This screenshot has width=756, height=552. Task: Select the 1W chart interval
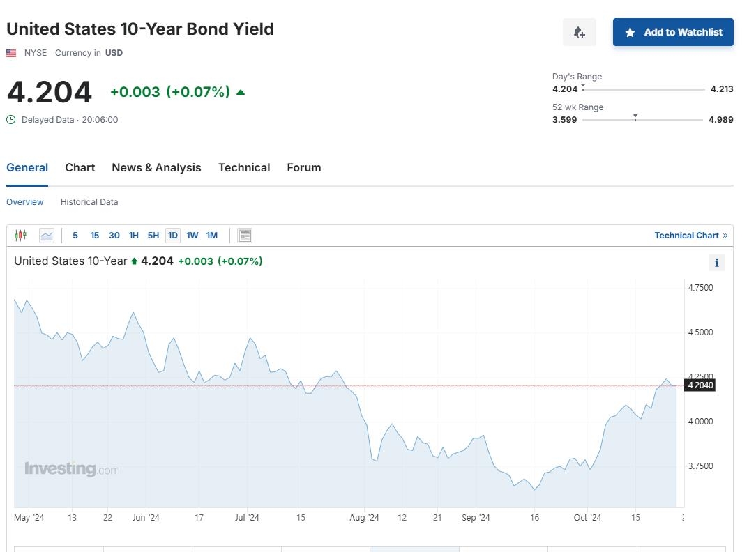point(192,236)
